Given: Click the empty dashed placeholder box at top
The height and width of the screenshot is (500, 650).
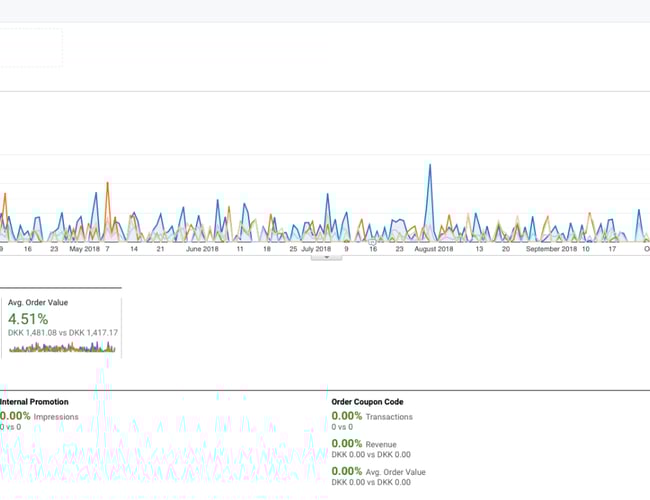Looking at the screenshot, I should pos(30,47).
